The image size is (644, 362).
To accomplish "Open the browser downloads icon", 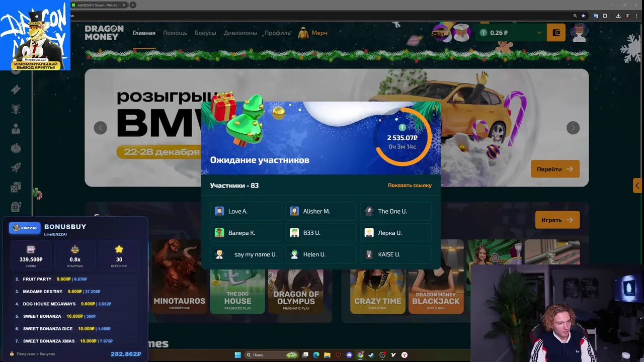I will click(618, 16).
